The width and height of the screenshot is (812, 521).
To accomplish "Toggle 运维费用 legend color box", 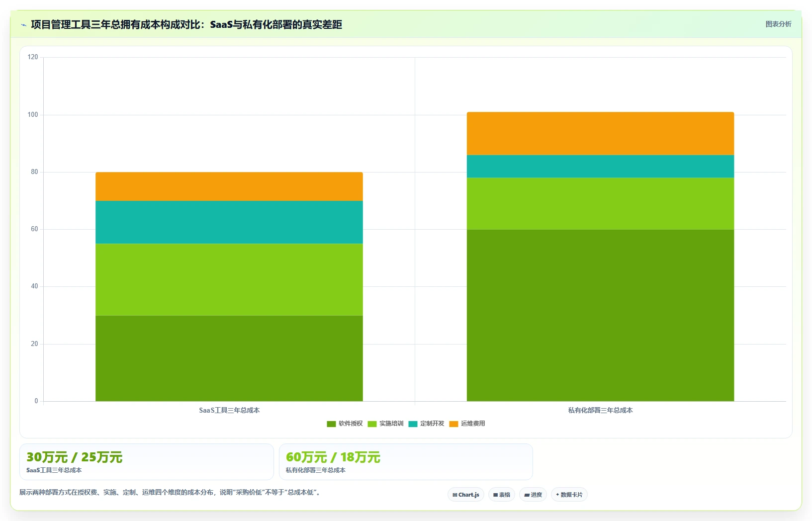I will 453,424.
